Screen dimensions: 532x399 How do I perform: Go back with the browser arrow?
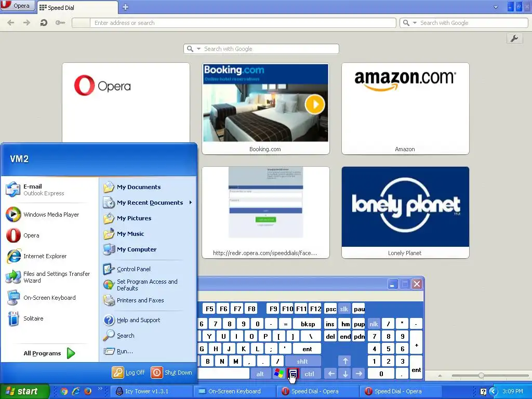point(11,23)
